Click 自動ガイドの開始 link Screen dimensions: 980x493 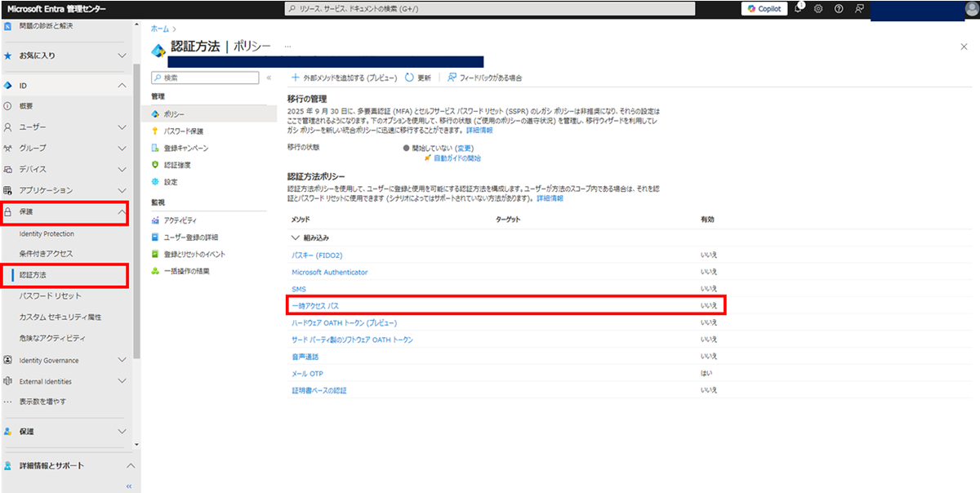click(457, 158)
